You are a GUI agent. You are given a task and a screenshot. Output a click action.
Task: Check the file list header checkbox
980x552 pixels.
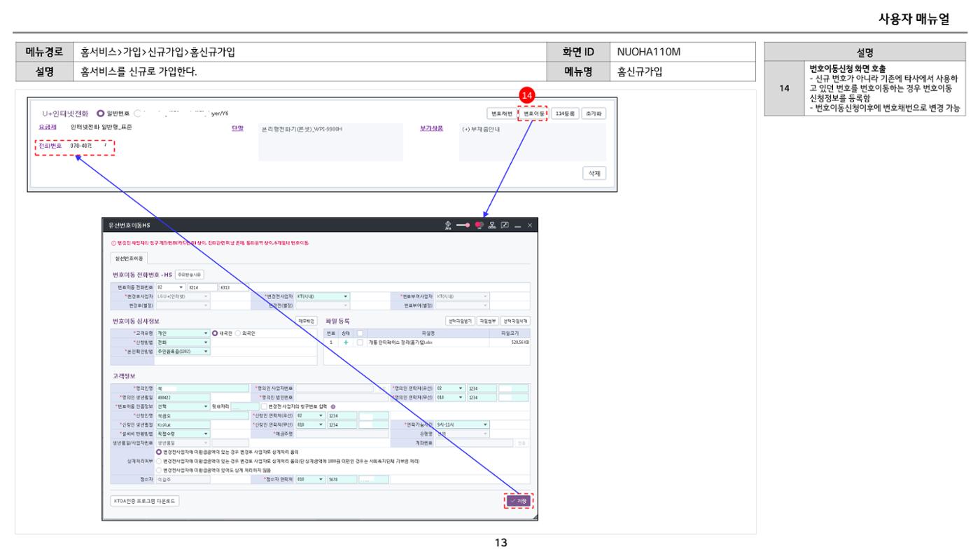pos(360,333)
